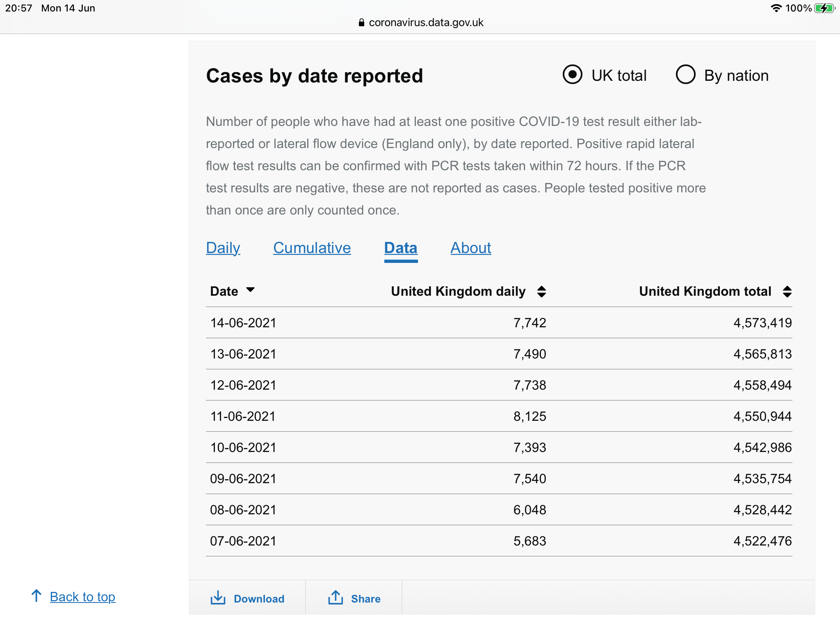
Task: Select the total value 4,528,442
Action: coord(762,510)
